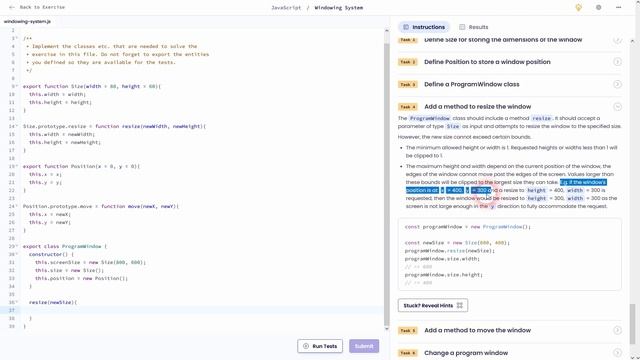Fold Position.prototype.move at line 24
The image size is (640, 360).
(17, 206)
